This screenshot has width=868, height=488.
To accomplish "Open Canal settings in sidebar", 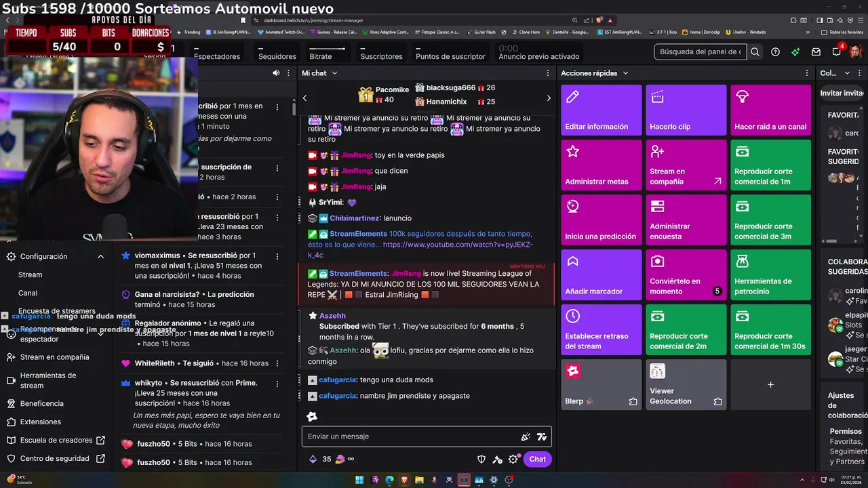I will pos(28,293).
